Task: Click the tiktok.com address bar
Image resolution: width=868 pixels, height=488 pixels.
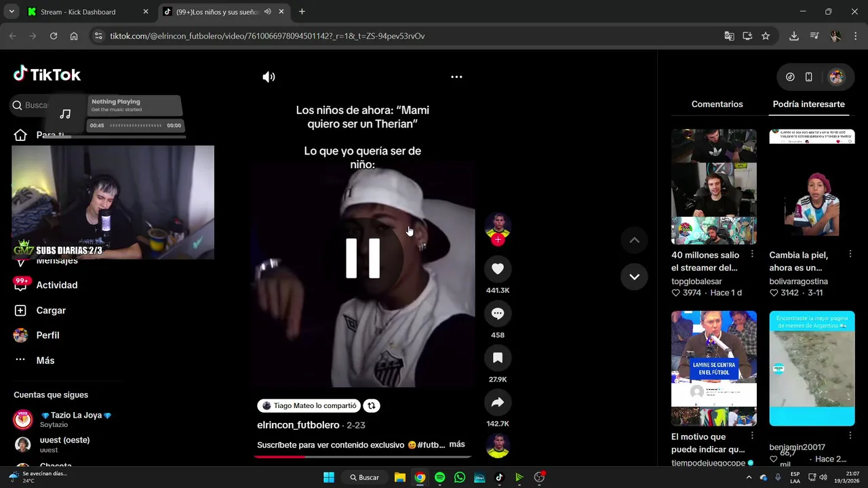Action: coord(407,36)
